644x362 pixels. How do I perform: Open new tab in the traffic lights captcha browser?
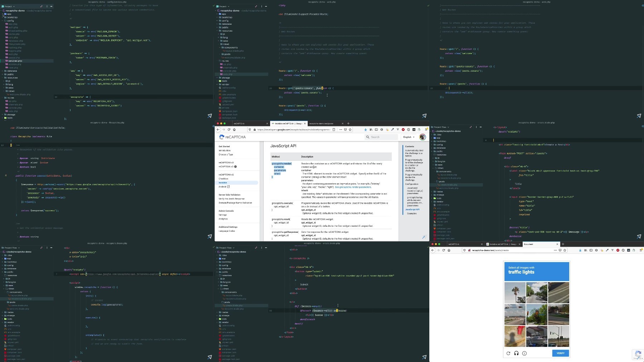coord(563,244)
